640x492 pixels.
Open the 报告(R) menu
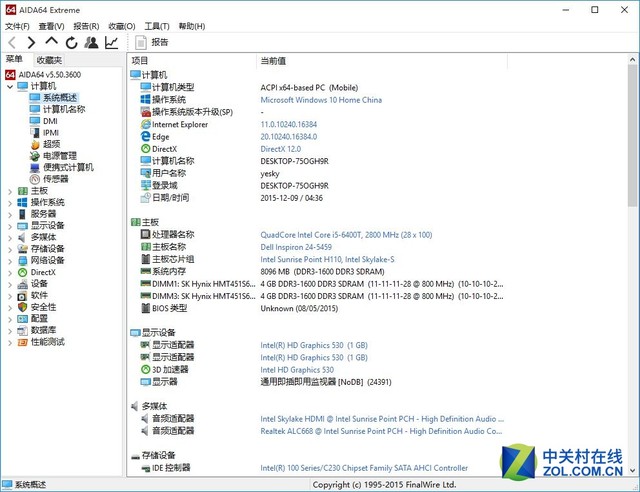pyautogui.click(x=86, y=26)
